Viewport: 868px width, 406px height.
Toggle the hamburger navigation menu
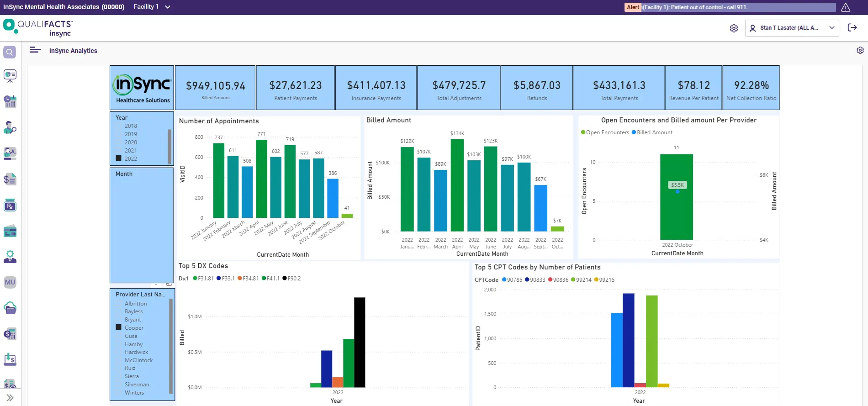click(x=35, y=50)
